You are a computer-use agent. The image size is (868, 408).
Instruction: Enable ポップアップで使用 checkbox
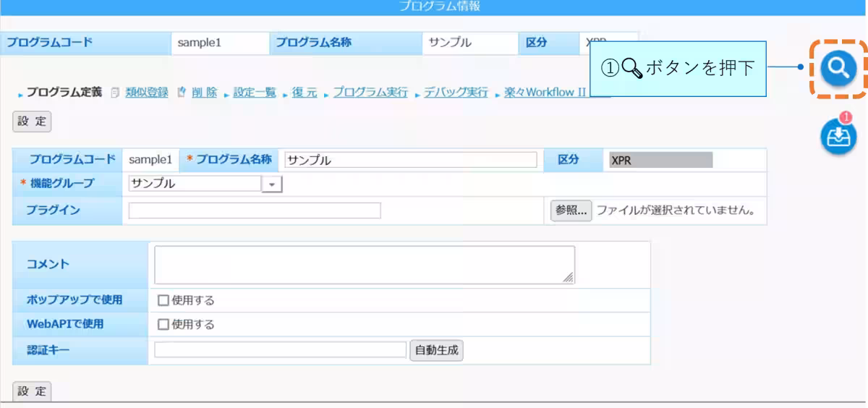163,300
